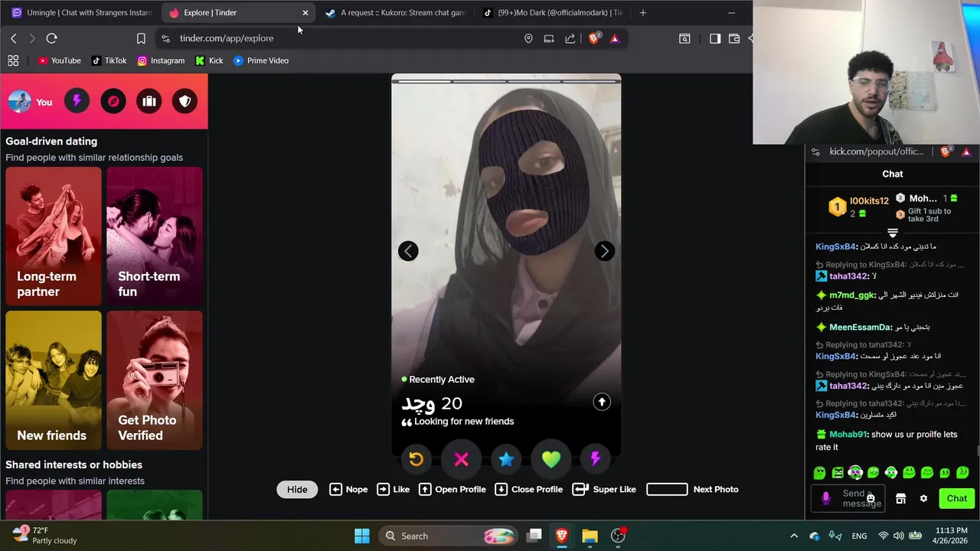Screen dimensions: 980x551
Task: Open the Prime Video bookmark
Action: pos(260,60)
